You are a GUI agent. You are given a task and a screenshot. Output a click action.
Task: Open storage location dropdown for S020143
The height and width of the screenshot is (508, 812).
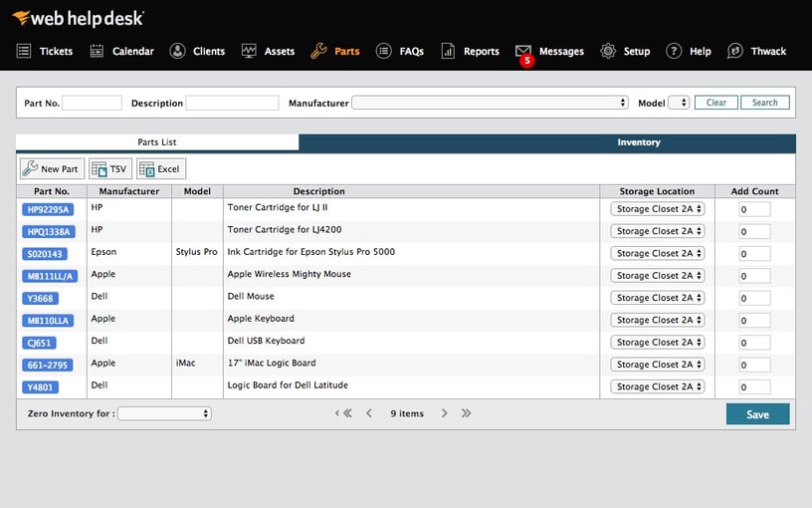pos(657,253)
